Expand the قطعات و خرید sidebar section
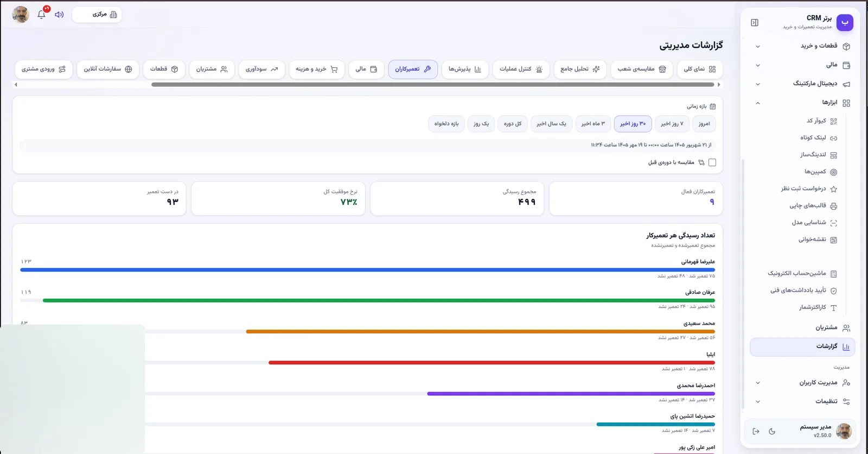Screen dimensions: 868x454 [802, 46]
